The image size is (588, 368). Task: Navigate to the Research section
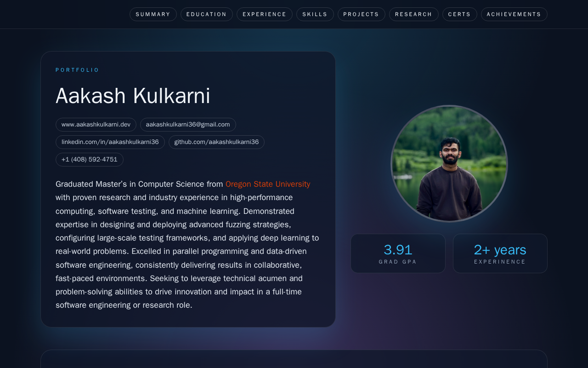coord(414,14)
